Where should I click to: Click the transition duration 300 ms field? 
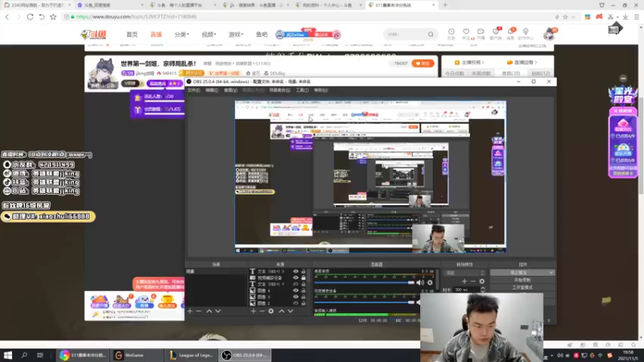point(465,290)
